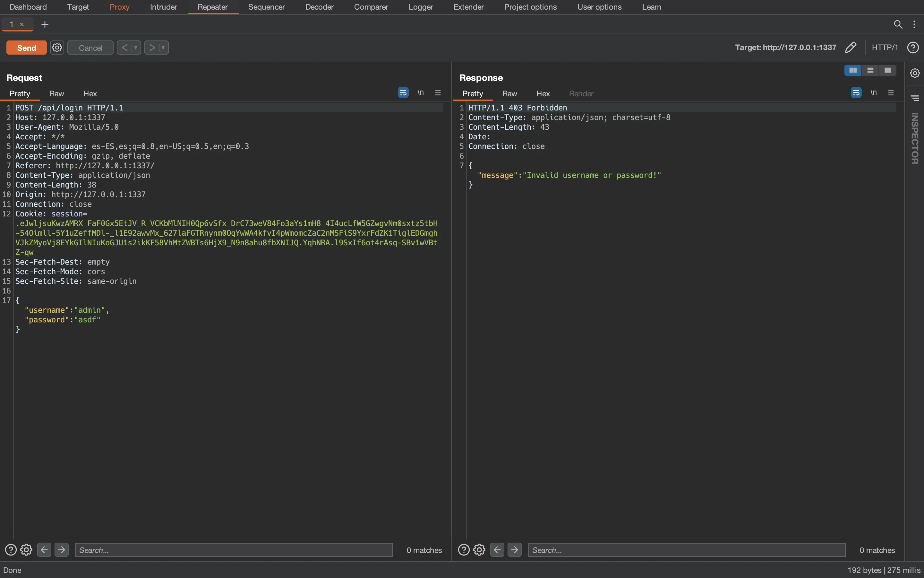Click the Request search field
The width and height of the screenshot is (924, 578).
[234, 550]
